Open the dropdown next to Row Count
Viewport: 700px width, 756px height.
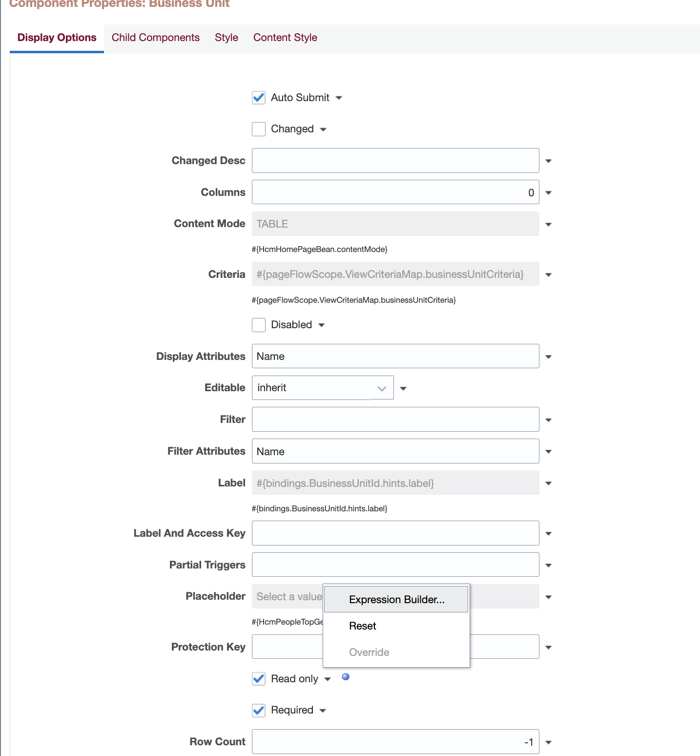point(548,741)
